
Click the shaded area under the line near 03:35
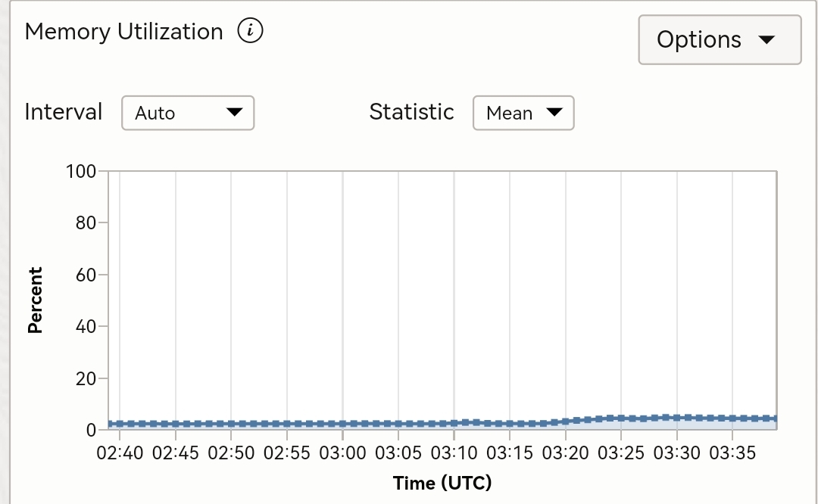click(x=732, y=425)
